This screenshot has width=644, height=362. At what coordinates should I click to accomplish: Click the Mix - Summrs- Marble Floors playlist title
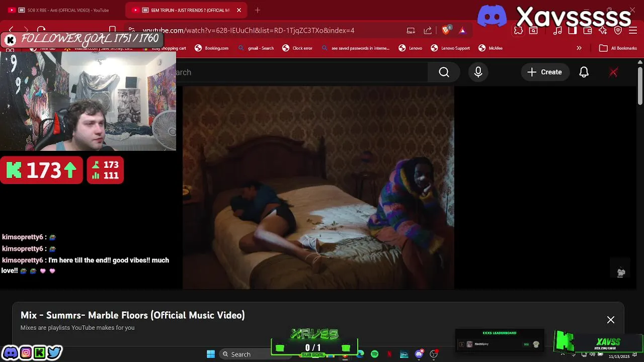click(x=133, y=315)
